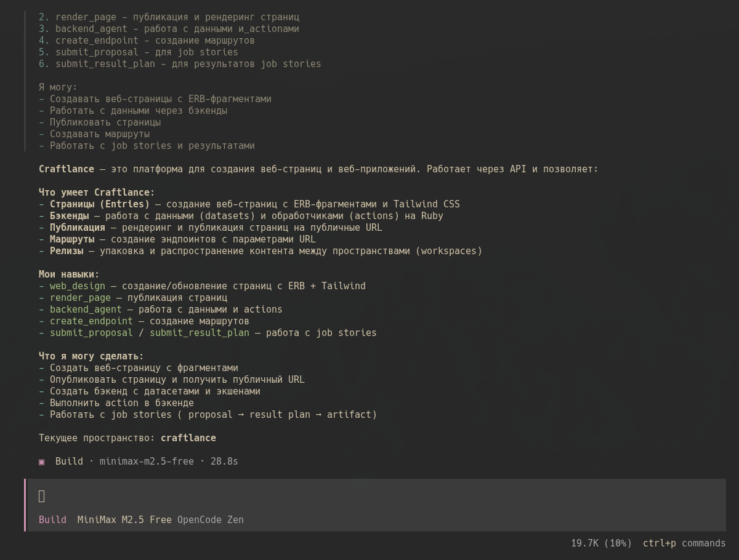Click the green create_endpoint skill name
This screenshot has height=560, width=739.
pyautogui.click(x=91, y=321)
